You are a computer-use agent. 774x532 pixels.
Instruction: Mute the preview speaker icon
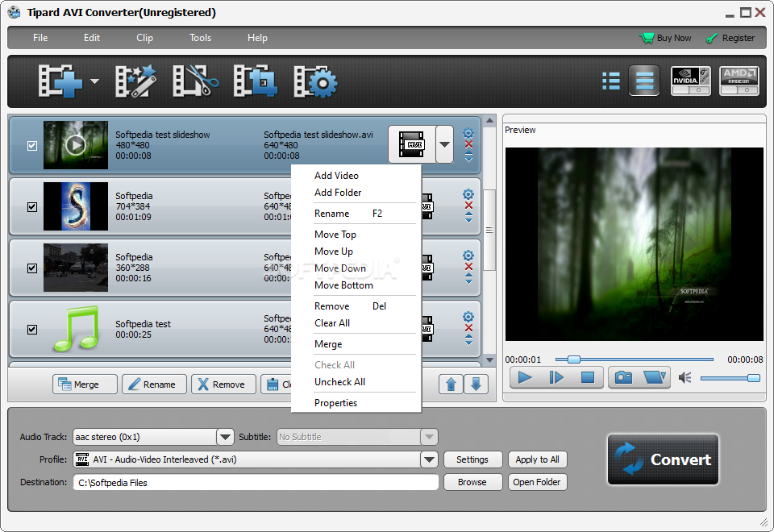coord(685,378)
